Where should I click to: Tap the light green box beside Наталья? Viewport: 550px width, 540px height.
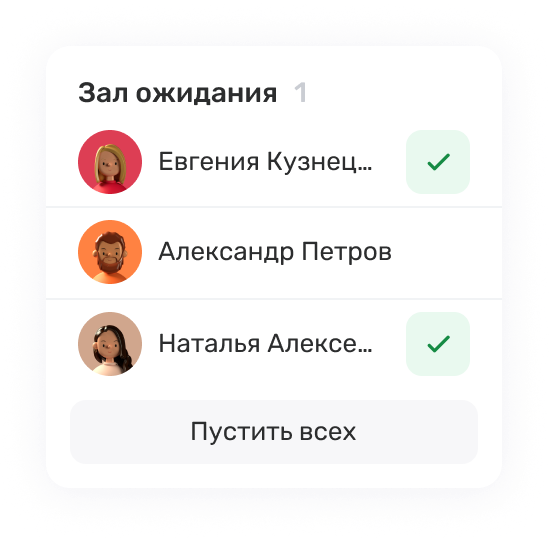(x=438, y=344)
